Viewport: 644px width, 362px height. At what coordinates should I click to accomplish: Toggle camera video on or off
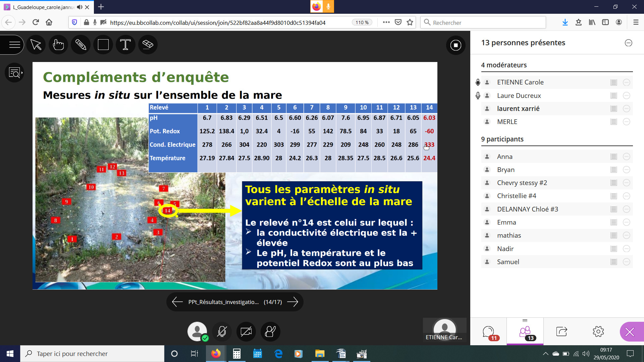tap(246, 332)
